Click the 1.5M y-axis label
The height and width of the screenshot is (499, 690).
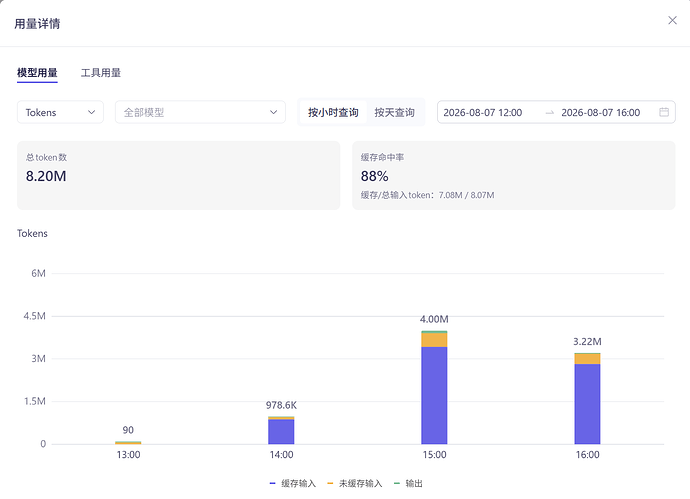pos(34,401)
